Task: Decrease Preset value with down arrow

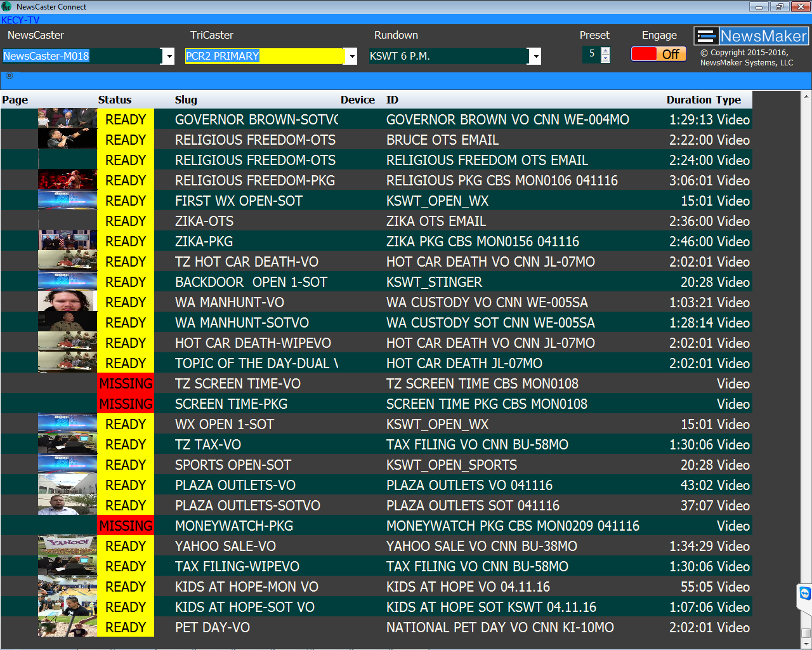Action: [606, 59]
